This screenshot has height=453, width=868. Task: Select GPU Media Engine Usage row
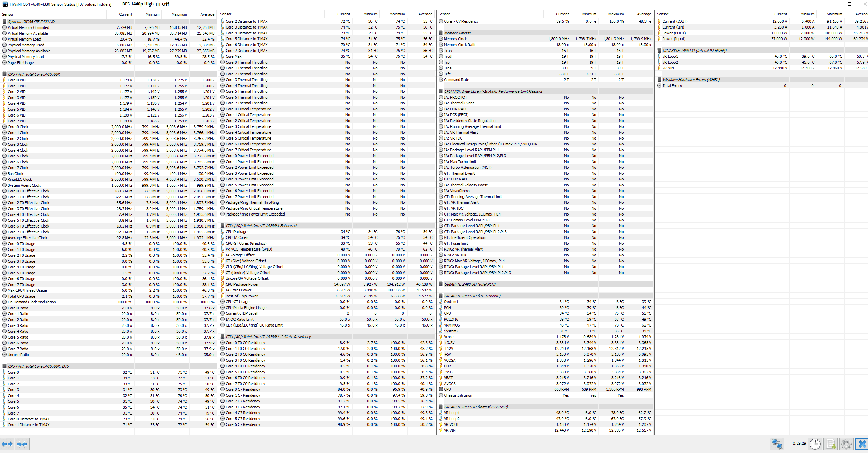click(327, 308)
